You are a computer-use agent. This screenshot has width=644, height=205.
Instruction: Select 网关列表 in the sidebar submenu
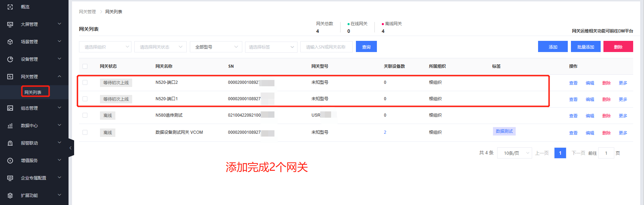click(33, 92)
